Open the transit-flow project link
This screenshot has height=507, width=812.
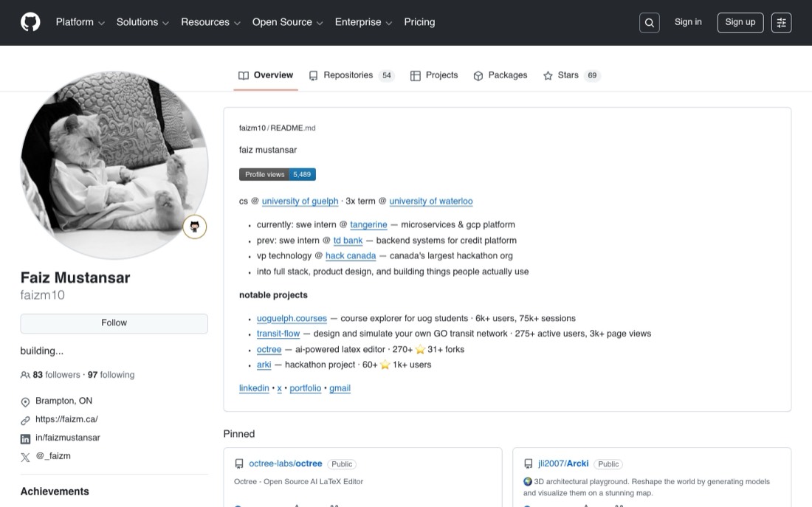278,334
